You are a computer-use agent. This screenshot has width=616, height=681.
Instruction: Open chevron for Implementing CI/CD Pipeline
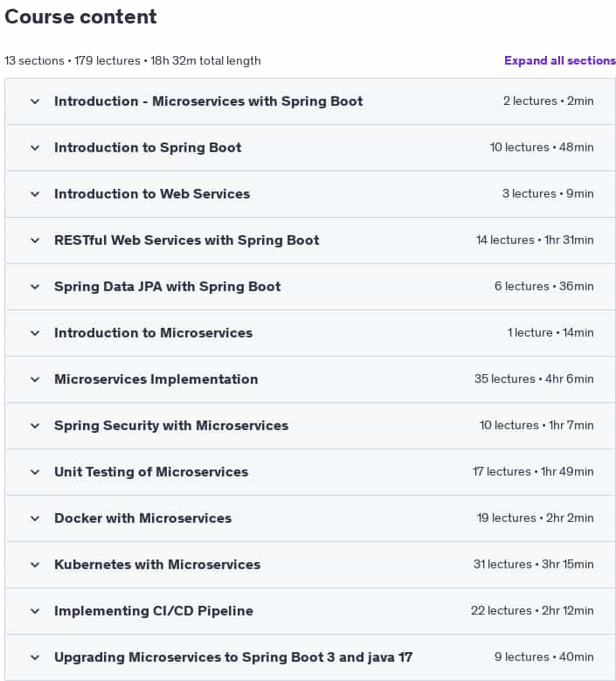35,611
